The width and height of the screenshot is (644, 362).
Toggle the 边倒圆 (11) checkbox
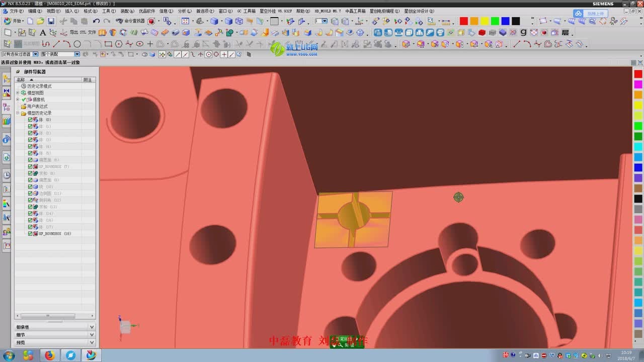pos(30,194)
